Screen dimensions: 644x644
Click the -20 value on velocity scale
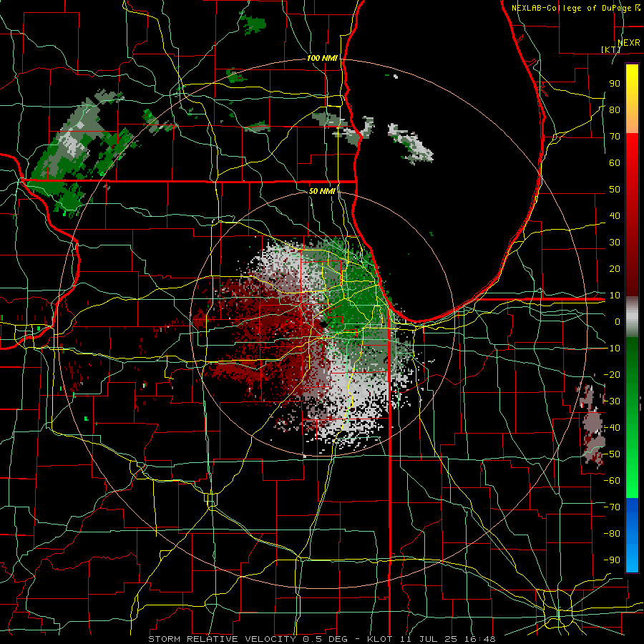point(612,374)
